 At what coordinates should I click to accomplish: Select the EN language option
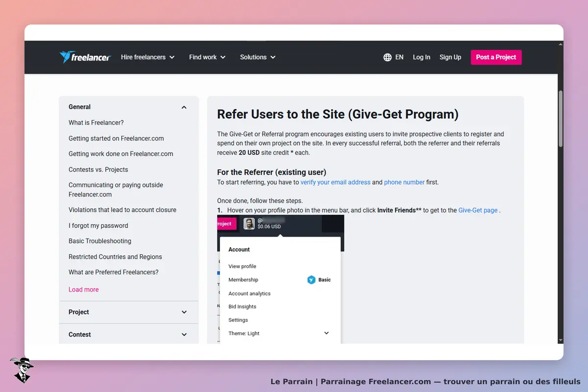pyautogui.click(x=399, y=57)
